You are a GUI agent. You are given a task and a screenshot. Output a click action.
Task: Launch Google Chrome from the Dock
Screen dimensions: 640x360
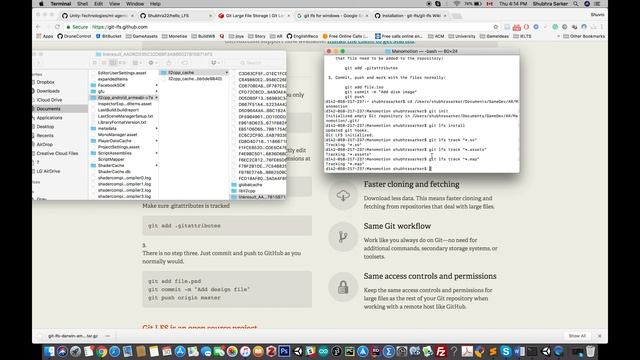click(x=102, y=351)
